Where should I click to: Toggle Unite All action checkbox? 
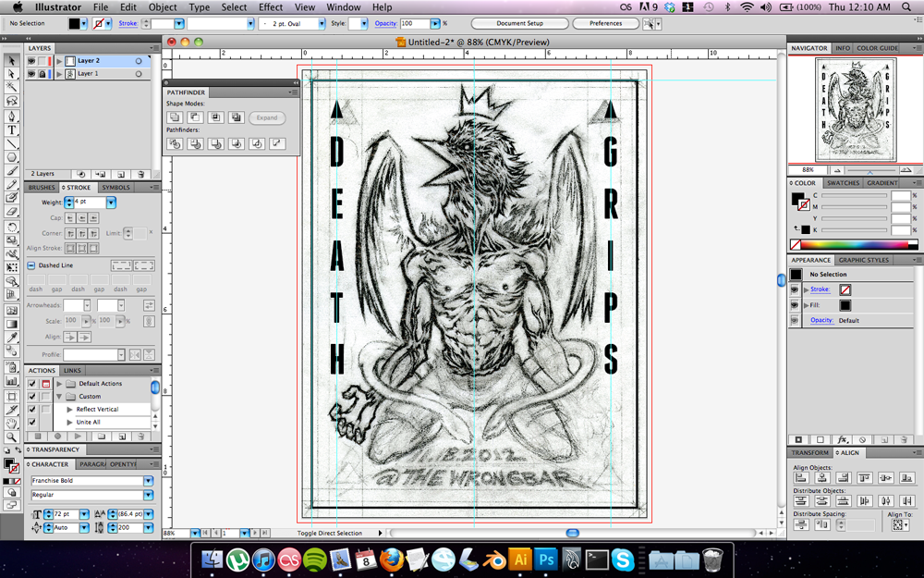(31, 422)
